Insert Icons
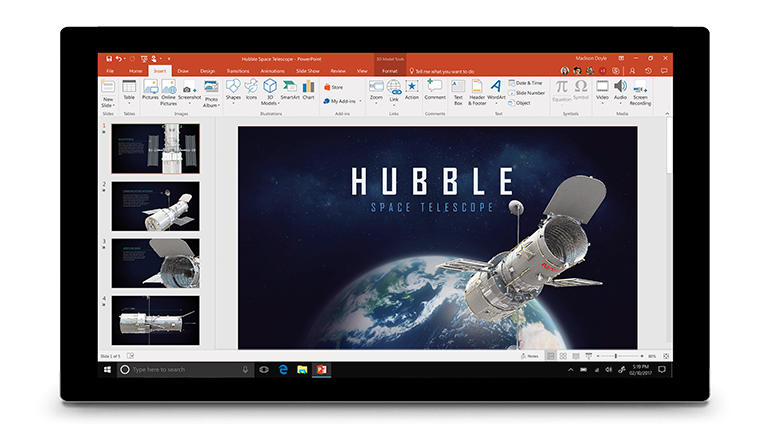This screenshot has height=432, width=768. pyautogui.click(x=251, y=90)
